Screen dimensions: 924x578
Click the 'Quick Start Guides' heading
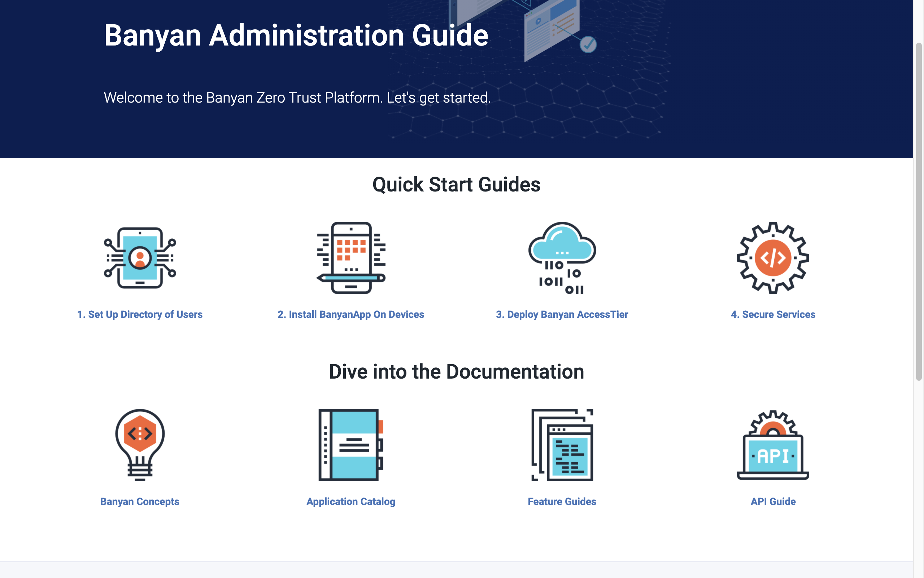(456, 185)
